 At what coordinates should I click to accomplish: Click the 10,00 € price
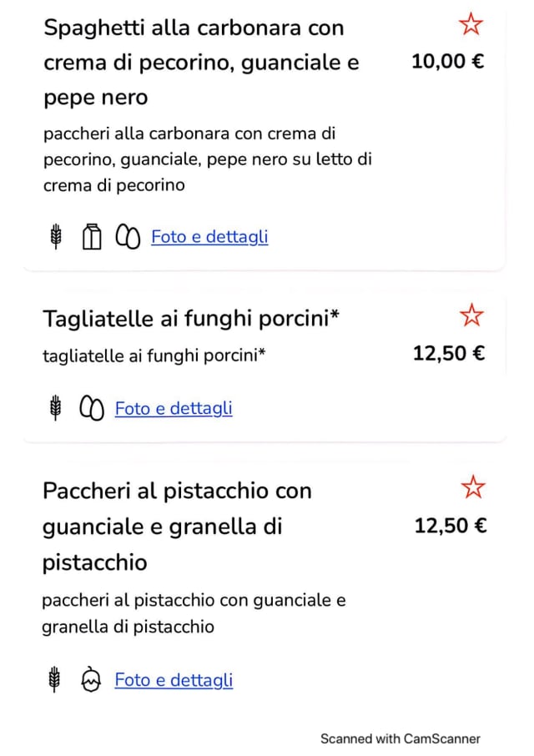[x=448, y=62]
